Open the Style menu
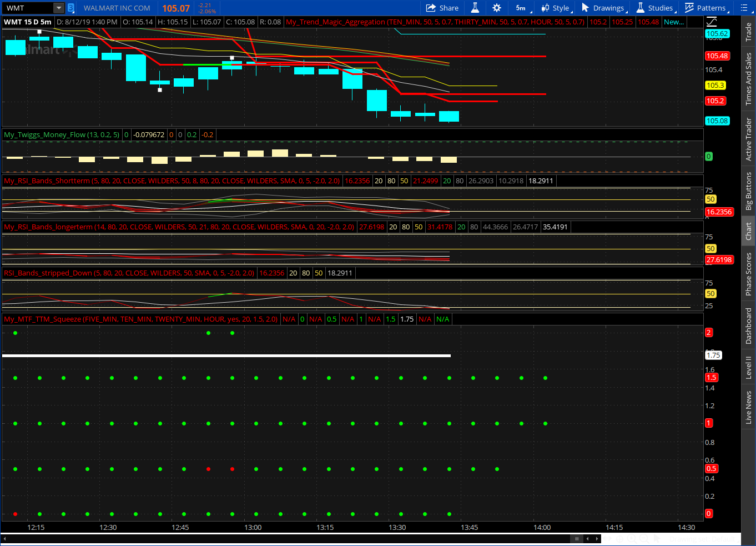Screen dimensions: 756x546 (x=556, y=8)
